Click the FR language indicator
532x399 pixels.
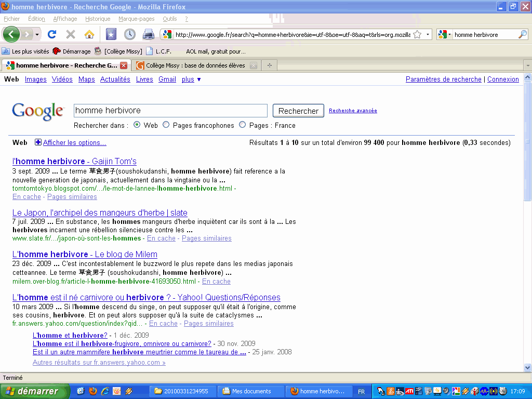(x=362, y=392)
